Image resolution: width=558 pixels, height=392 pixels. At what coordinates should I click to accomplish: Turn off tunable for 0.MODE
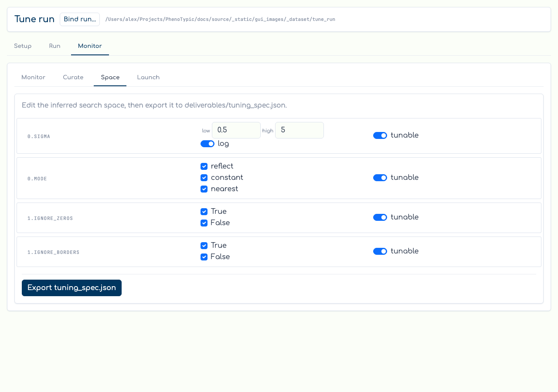(380, 178)
